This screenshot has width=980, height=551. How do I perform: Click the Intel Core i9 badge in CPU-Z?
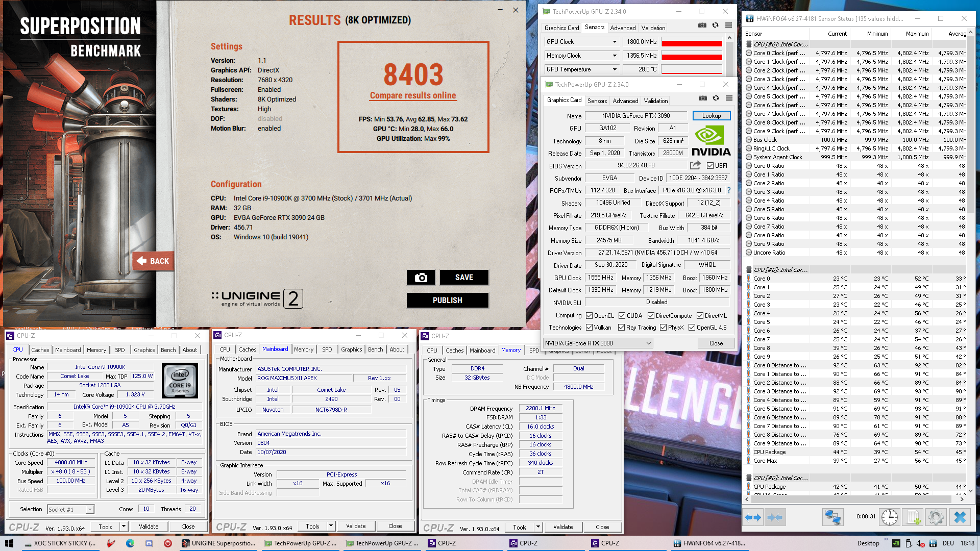[x=180, y=380]
